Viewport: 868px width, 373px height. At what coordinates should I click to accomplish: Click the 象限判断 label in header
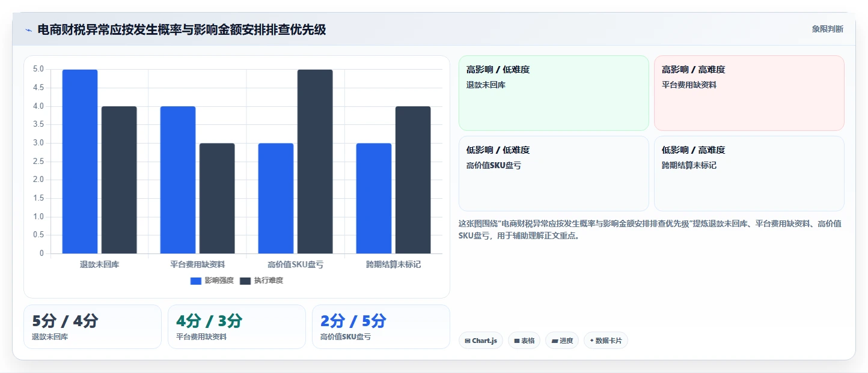click(x=828, y=29)
